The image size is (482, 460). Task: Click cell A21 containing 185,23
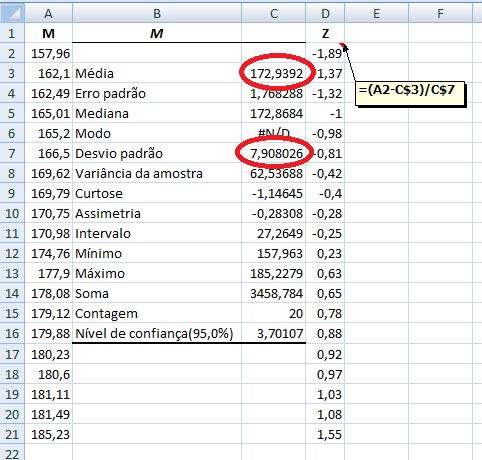point(48,434)
